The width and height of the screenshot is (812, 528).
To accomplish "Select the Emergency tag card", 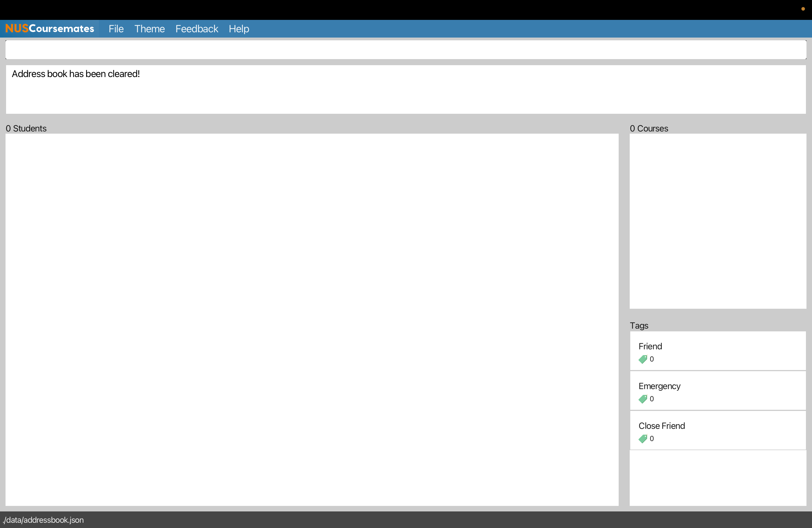I will click(718, 391).
